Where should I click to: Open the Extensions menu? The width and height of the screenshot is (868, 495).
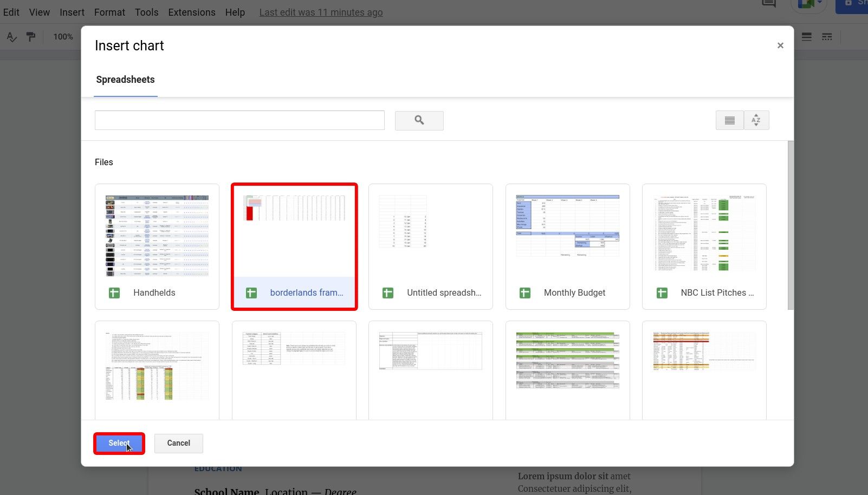pos(191,12)
